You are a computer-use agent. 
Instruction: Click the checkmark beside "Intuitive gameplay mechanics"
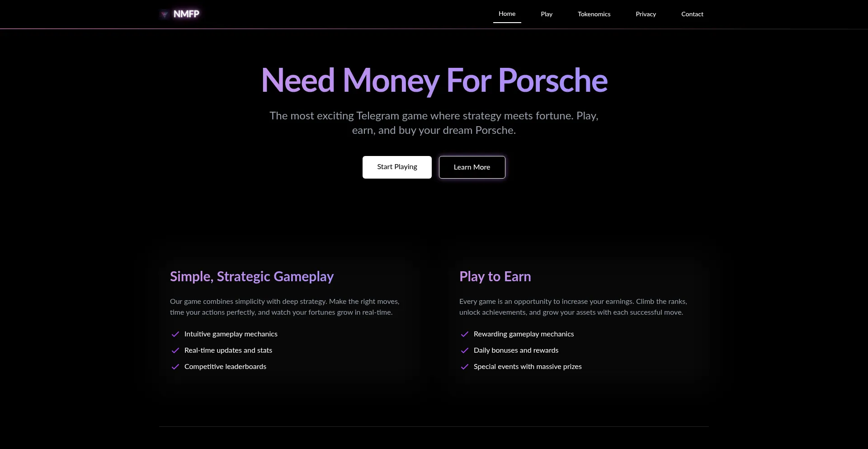tap(175, 334)
